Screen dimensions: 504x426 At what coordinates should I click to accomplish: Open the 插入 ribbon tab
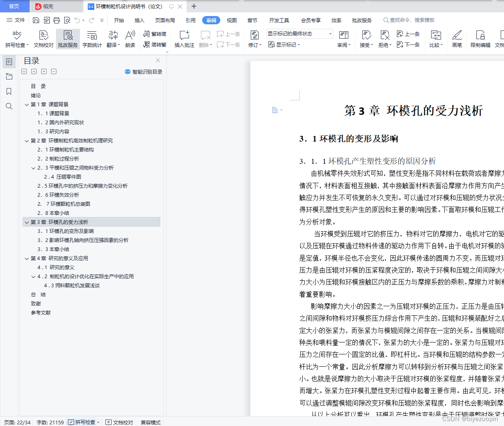[x=140, y=20]
